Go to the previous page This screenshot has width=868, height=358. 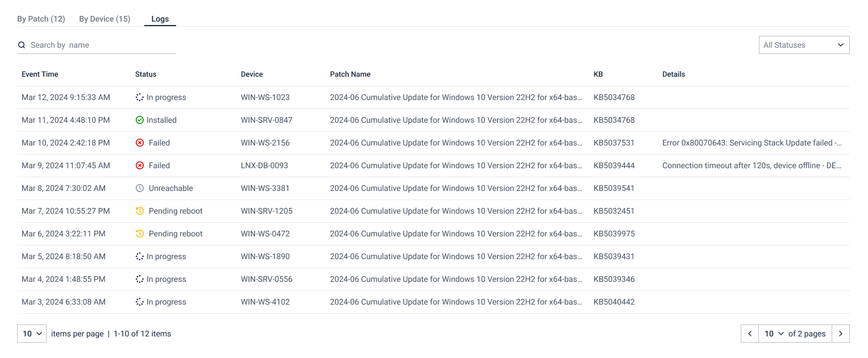click(x=750, y=334)
